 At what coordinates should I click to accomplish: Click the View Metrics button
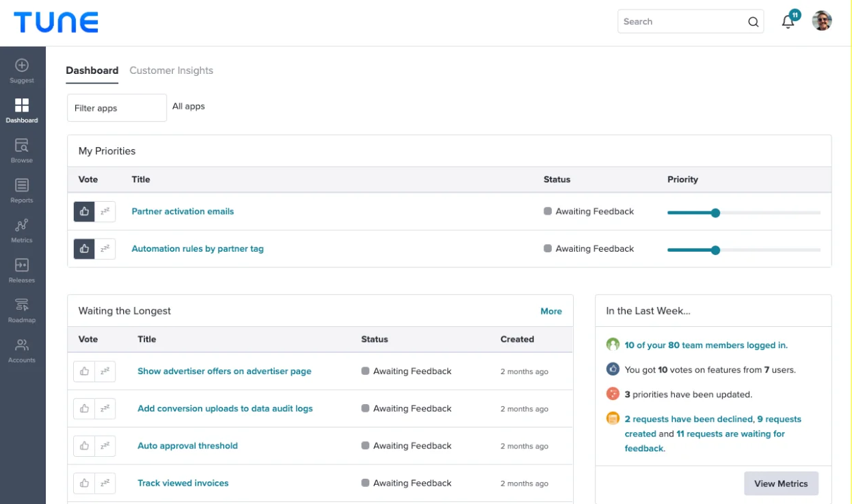(781, 483)
